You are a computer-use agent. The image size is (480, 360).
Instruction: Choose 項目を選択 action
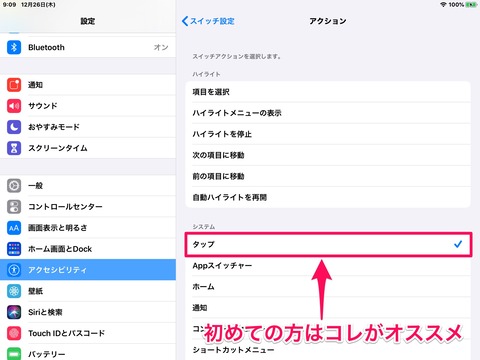click(x=328, y=92)
